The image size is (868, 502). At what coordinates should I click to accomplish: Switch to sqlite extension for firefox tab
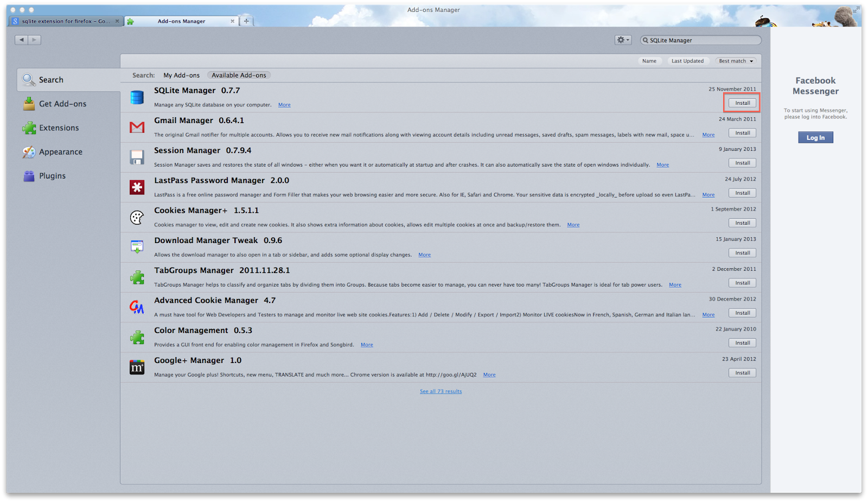(66, 21)
